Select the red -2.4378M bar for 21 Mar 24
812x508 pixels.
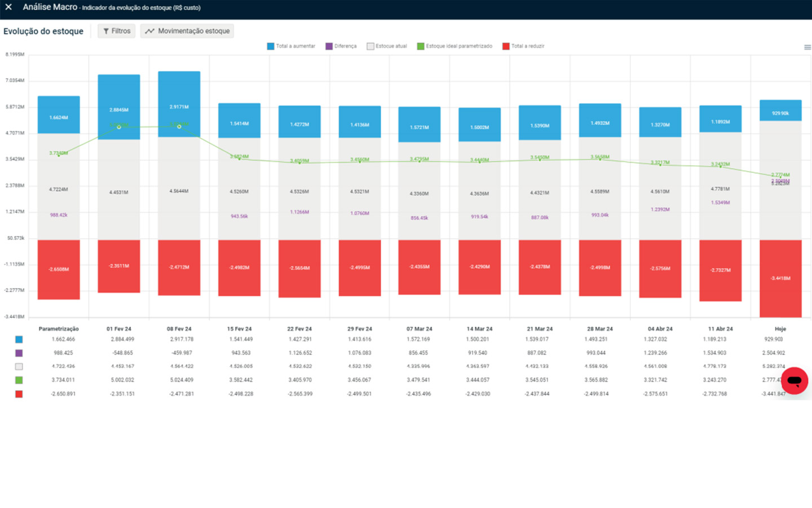tap(540, 267)
